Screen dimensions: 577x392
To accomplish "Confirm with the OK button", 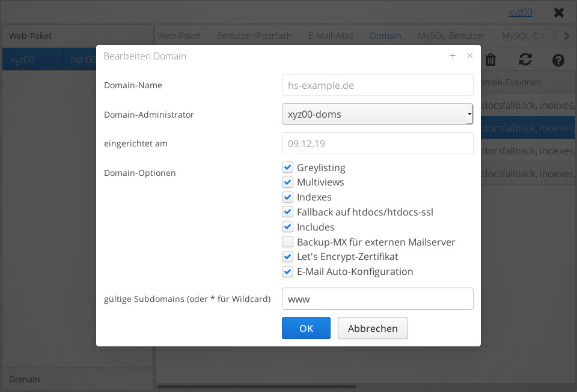I will [306, 328].
